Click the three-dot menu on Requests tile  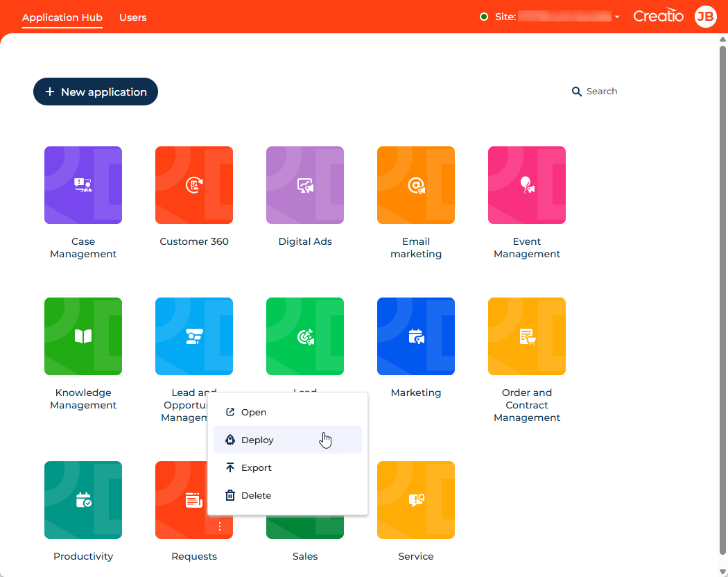tap(220, 526)
